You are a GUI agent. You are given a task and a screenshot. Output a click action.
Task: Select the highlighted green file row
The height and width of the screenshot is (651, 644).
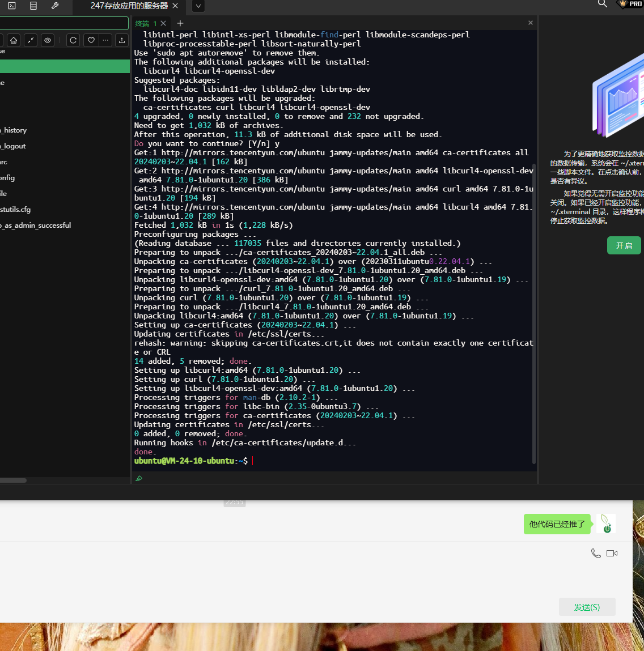click(x=65, y=66)
